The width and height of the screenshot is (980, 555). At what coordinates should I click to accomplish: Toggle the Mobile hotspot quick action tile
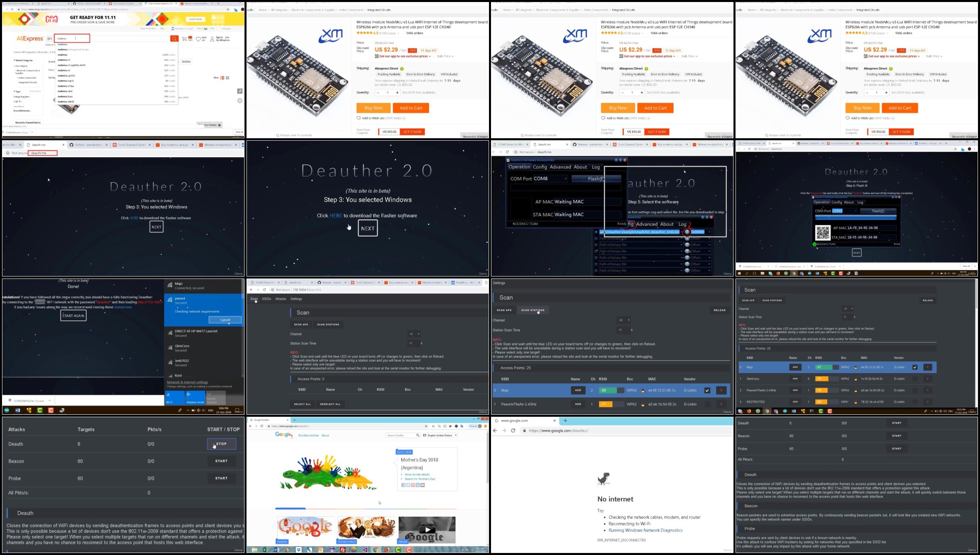(x=216, y=398)
